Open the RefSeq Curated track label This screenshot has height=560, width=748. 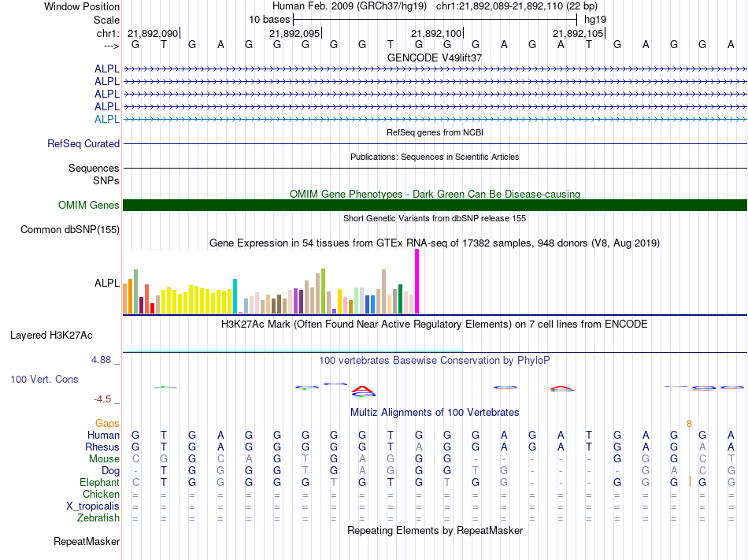pyautogui.click(x=83, y=144)
